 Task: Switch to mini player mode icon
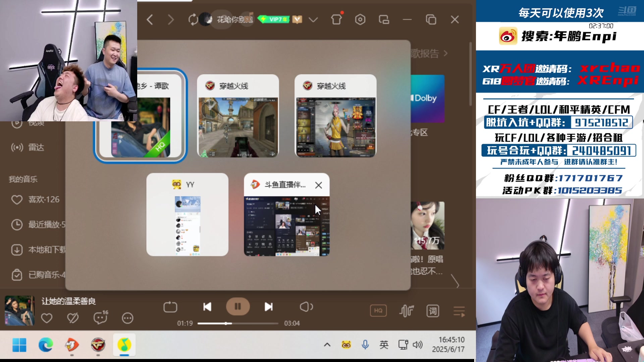pyautogui.click(x=384, y=19)
